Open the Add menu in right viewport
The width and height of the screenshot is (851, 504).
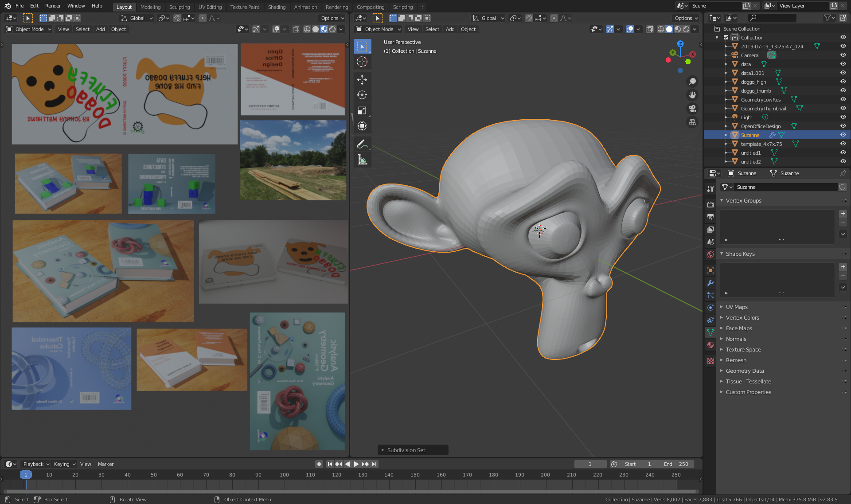click(x=450, y=29)
